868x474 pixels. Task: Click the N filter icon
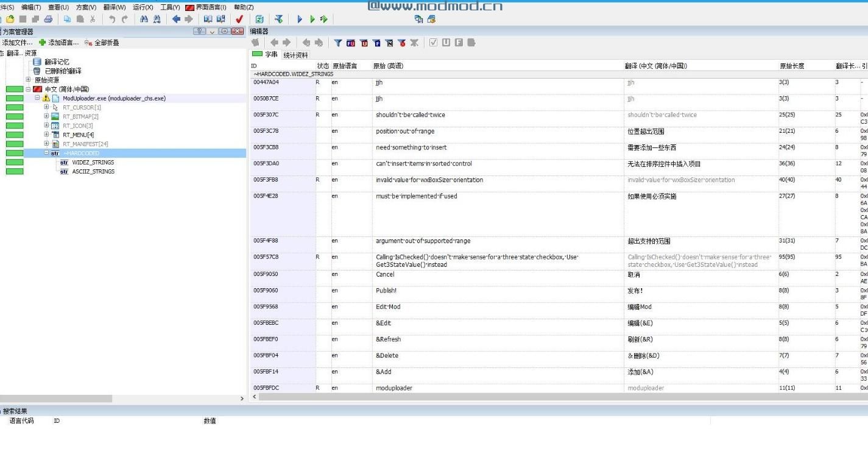tap(389, 43)
